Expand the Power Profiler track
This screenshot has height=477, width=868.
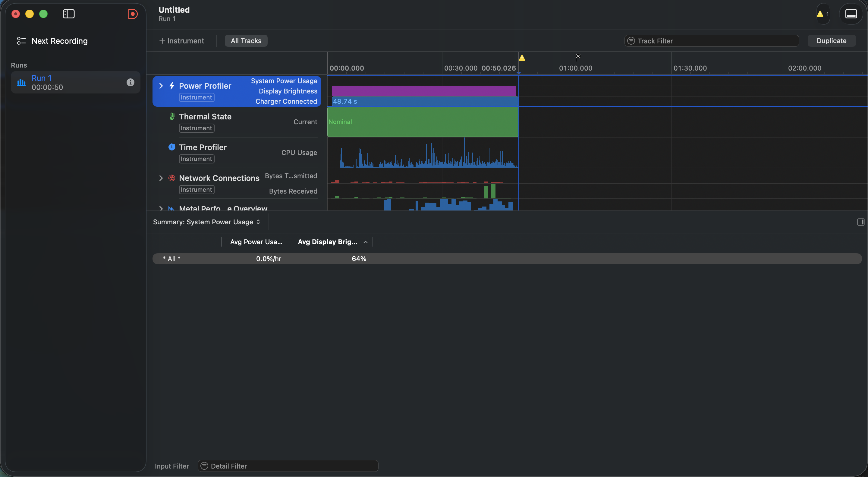161,86
